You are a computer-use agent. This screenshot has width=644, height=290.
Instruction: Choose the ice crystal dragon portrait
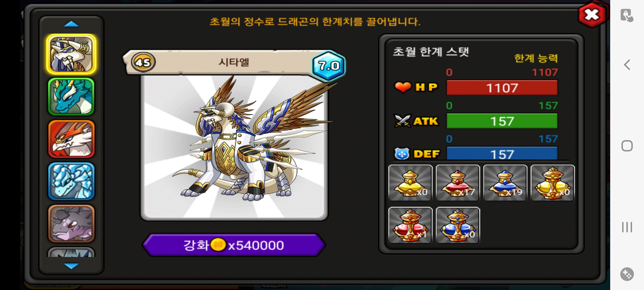[x=71, y=181]
